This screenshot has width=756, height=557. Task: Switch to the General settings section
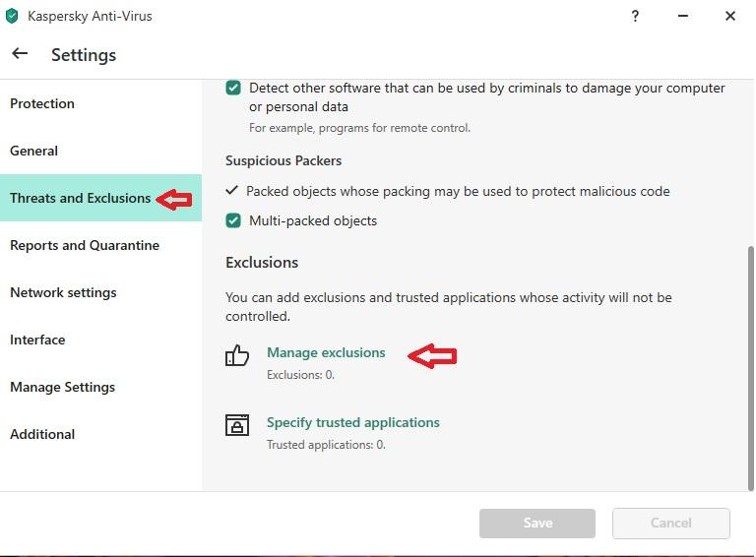coord(34,151)
